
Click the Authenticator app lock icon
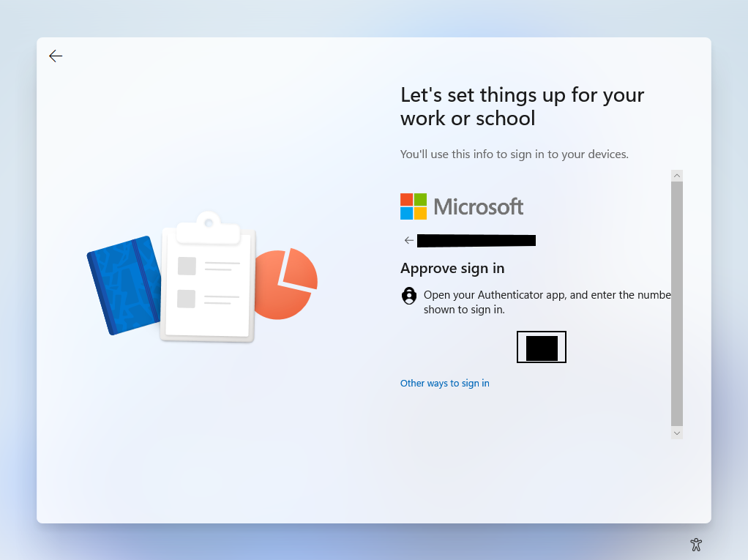[409, 296]
